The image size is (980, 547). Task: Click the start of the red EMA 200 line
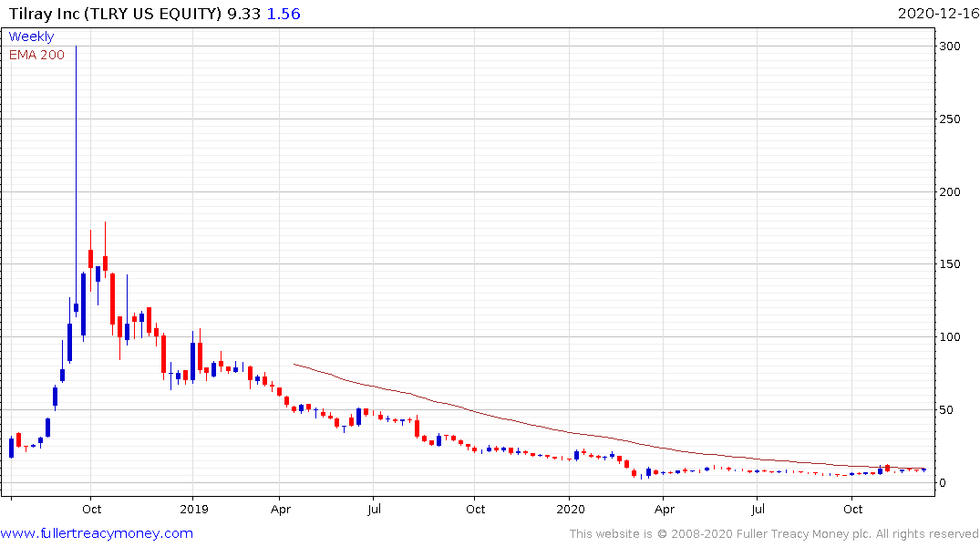click(294, 364)
